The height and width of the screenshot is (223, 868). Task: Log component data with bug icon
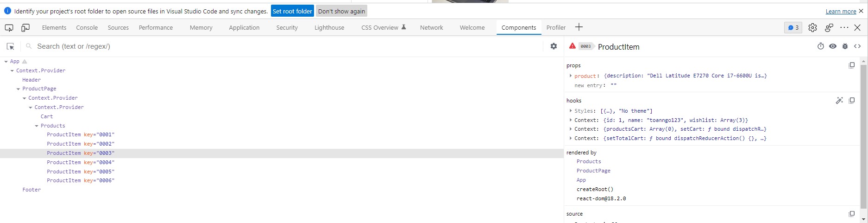845,46
